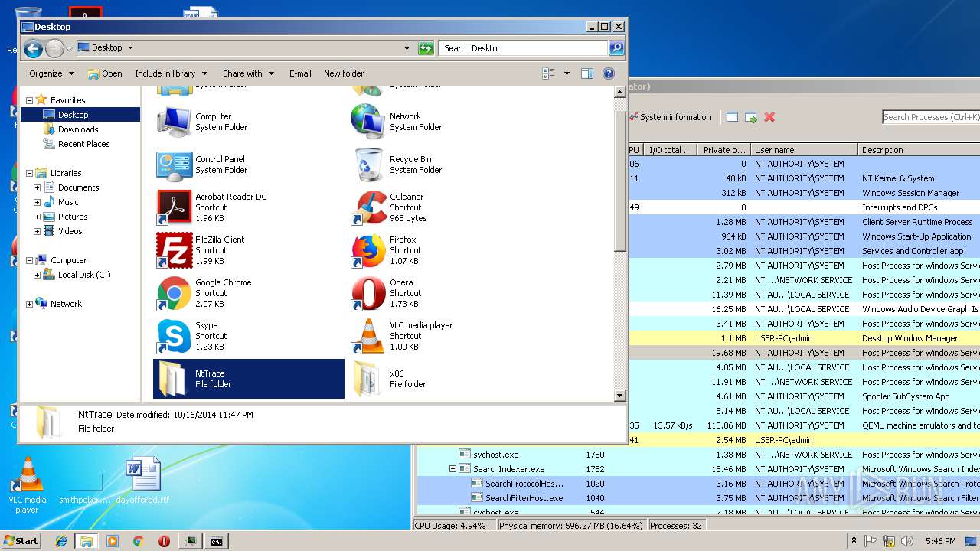Screen dimensions: 980x551
Task: Open Chrome from the taskbar
Action: click(x=138, y=541)
